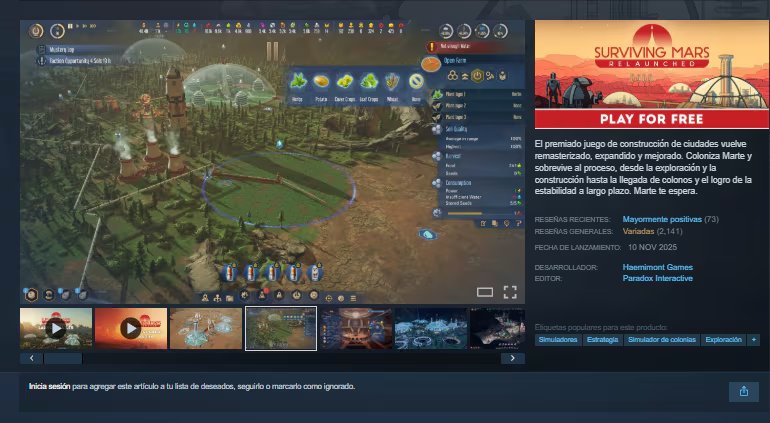770x423 pixels.
Task: Click the large main game screenshot
Action: pyautogui.click(x=273, y=162)
